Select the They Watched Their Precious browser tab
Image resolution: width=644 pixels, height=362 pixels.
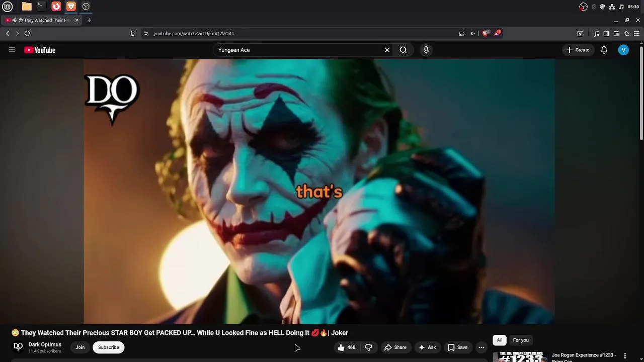point(41,20)
